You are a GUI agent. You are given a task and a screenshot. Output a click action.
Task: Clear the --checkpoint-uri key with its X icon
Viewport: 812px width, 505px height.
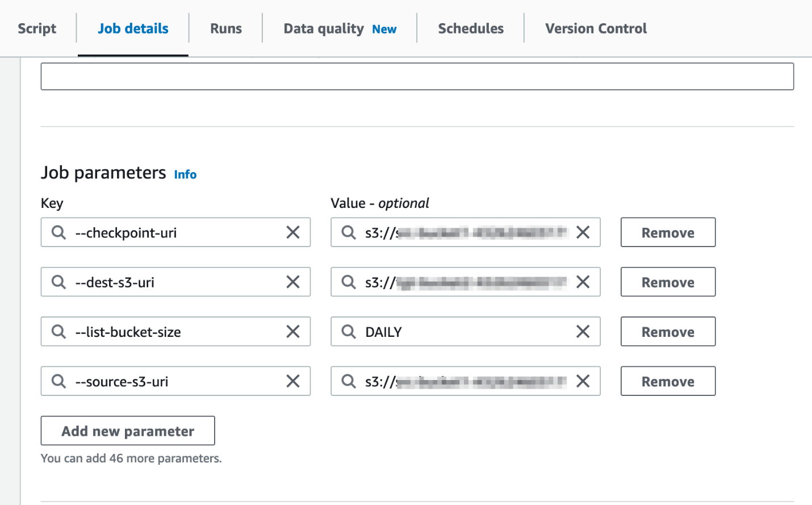click(x=293, y=232)
